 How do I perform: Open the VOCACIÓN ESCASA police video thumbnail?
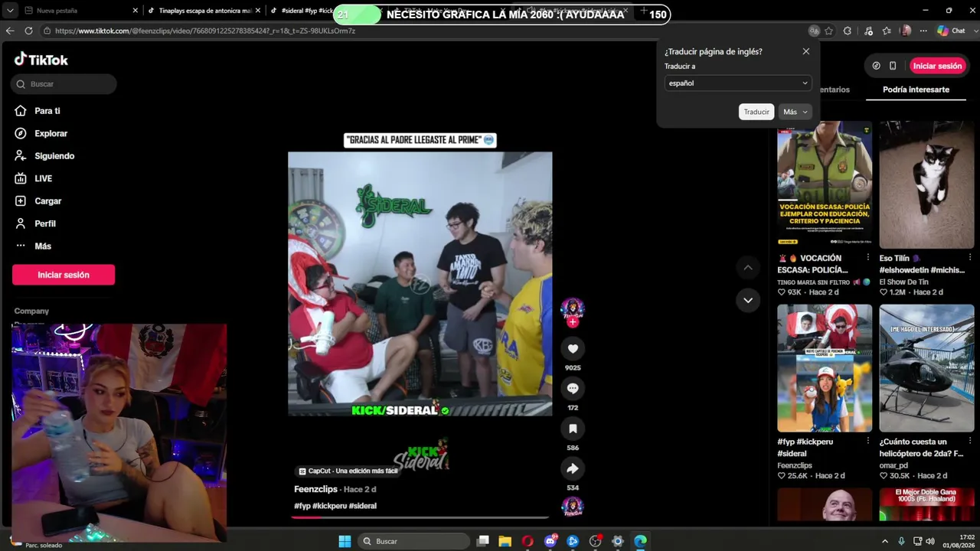pos(825,184)
